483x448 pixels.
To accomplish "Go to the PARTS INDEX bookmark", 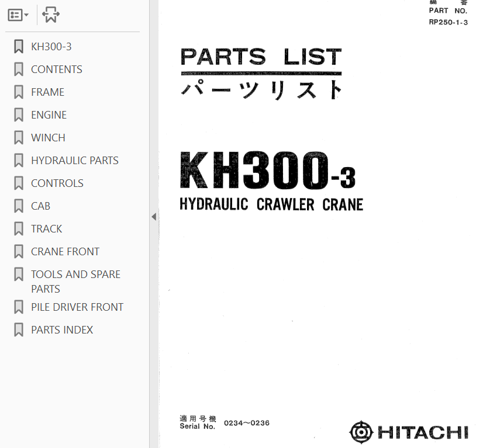I will coord(62,330).
